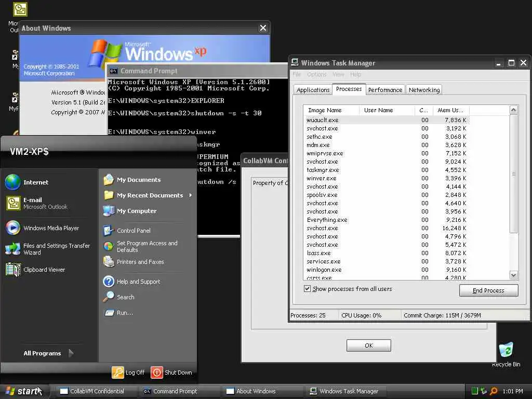This screenshot has width=532, height=399.
Task: Open Task Manager View menu
Action: point(338,74)
